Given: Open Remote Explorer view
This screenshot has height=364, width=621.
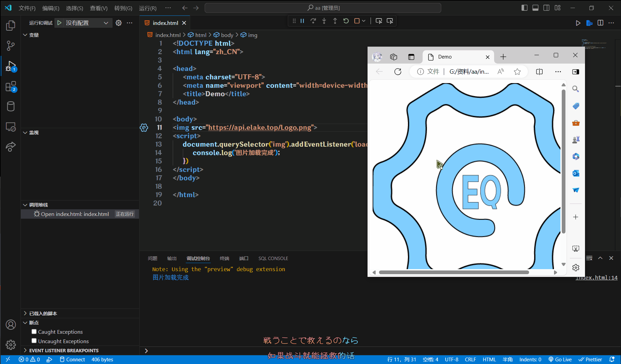Looking at the screenshot, I should pyautogui.click(x=11, y=127).
